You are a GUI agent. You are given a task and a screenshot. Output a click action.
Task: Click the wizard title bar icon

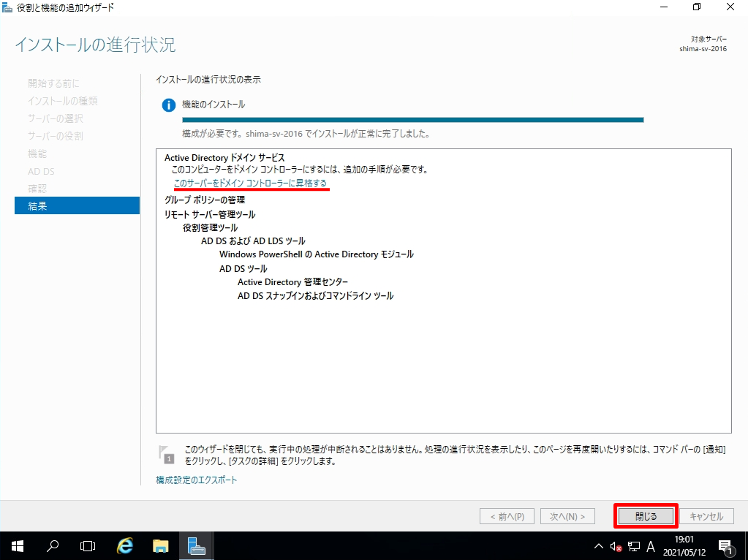7,7
